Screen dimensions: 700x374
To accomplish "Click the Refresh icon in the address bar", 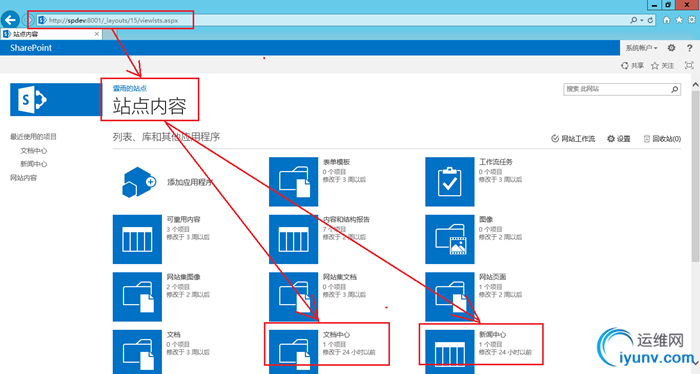I will 650,20.
